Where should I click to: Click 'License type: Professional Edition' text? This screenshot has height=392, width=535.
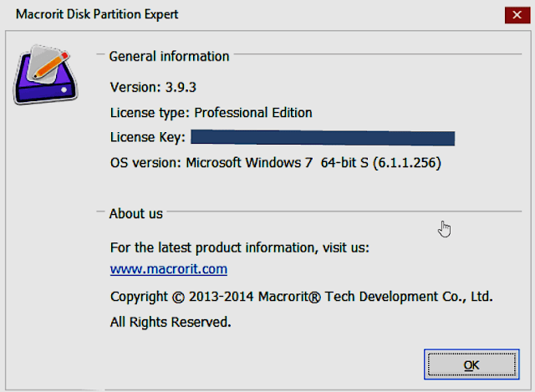211,113
